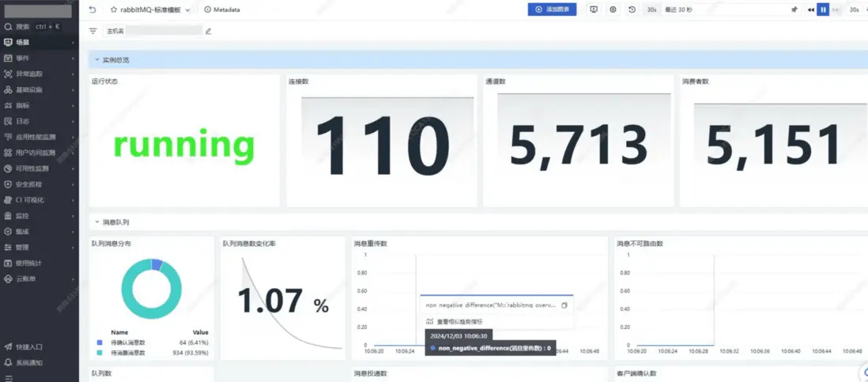Click the 日志 sidebar icon
Screen dimensions: 868x382
pyautogui.click(x=8, y=121)
